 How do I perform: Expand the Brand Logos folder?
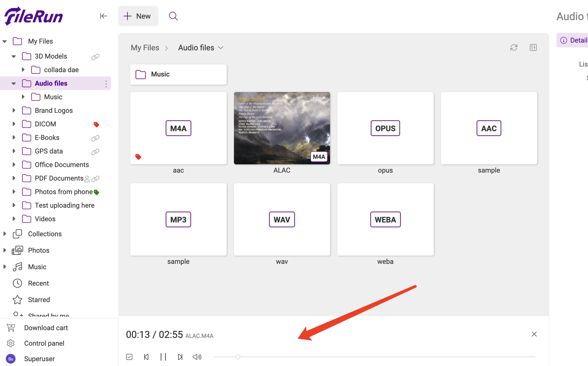14,110
